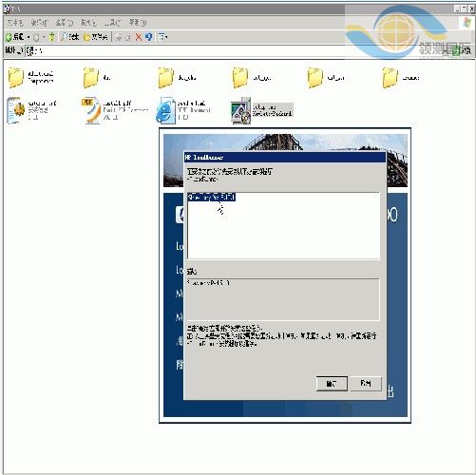Expand the Back button history arrow
The image size is (476, 475).
(29, 37)
